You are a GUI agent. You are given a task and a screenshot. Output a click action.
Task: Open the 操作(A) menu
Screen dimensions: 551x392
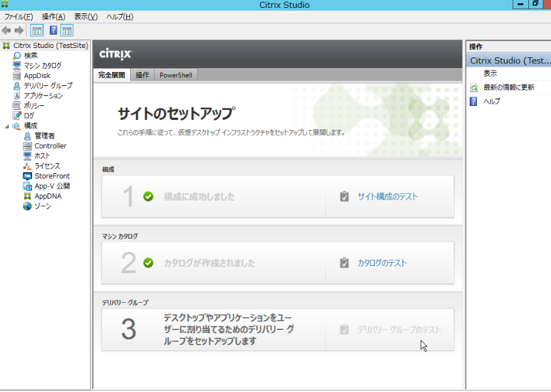53,17
